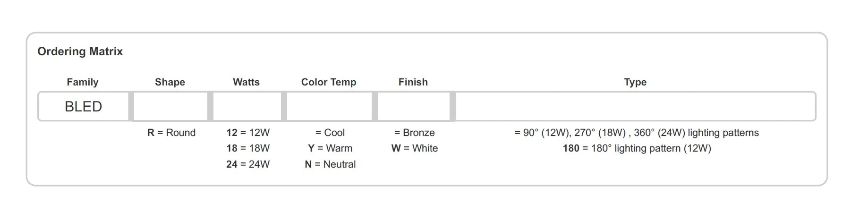Select the Y = Warm option
The height and width of the screenshot is (221, 868).
tap(330, 148)
